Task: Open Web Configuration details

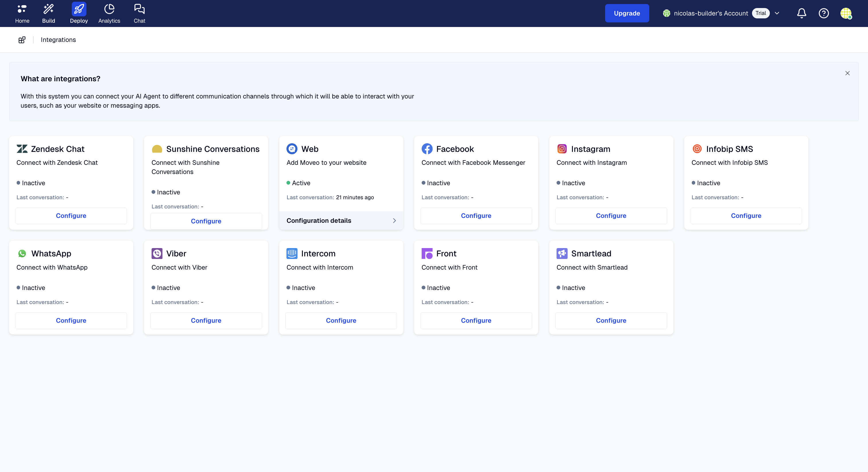Action: [x=341, y=220]
